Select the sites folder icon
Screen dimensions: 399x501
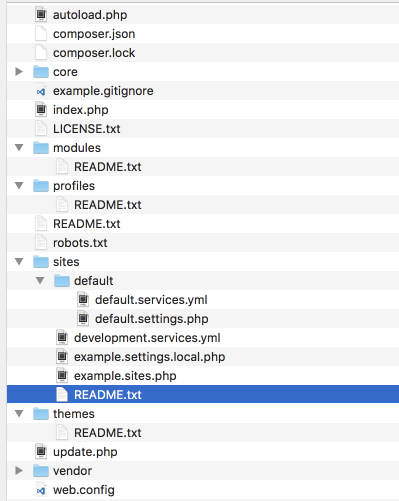(x=41, y=262)
